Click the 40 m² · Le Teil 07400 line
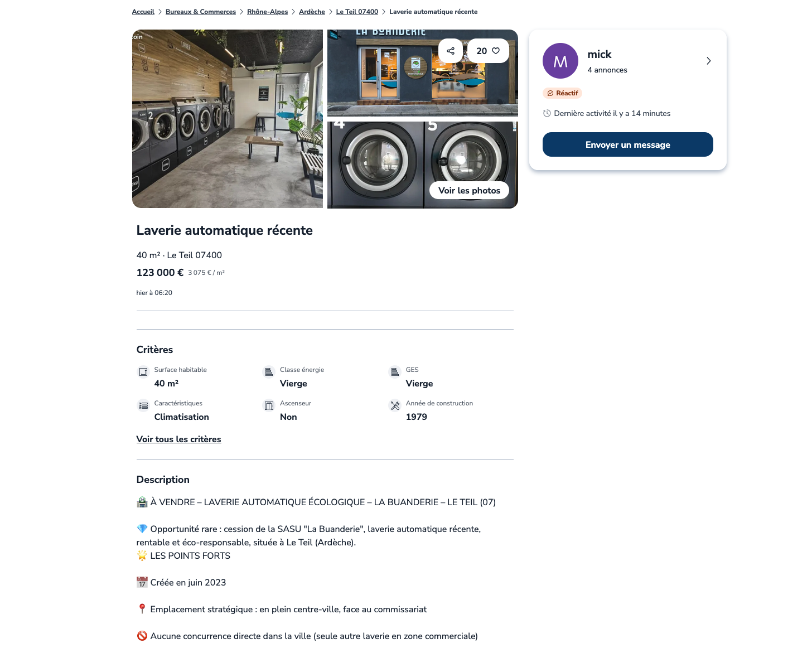The width and height of the screenshot is (812, 653). pyautogui.click(x=179, y=255)
